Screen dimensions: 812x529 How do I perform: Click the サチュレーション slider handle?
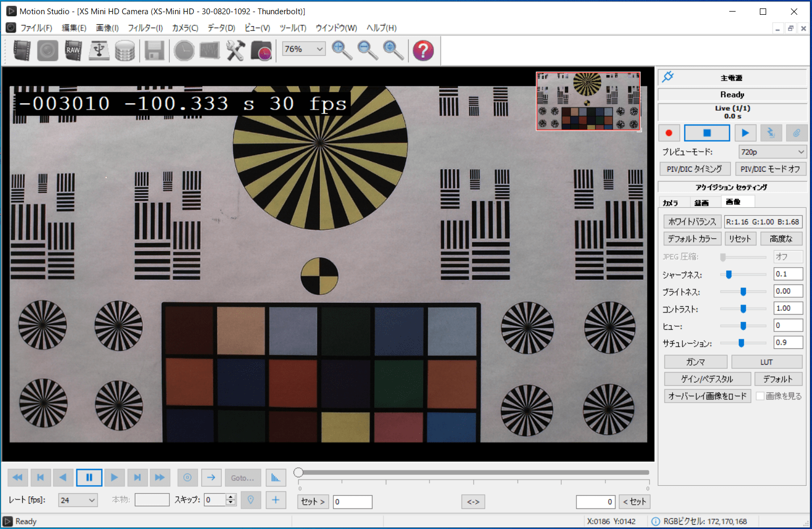point(741,343)
